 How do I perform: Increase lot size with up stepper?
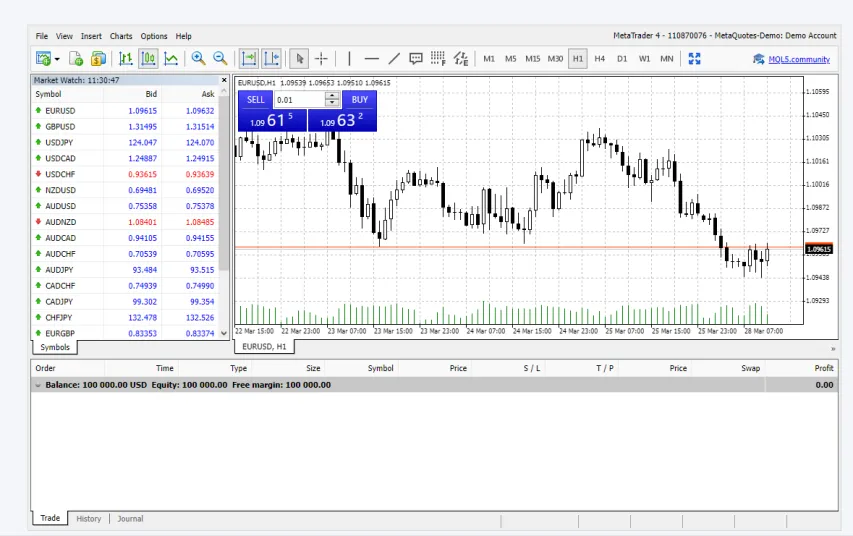coord(332,96)
